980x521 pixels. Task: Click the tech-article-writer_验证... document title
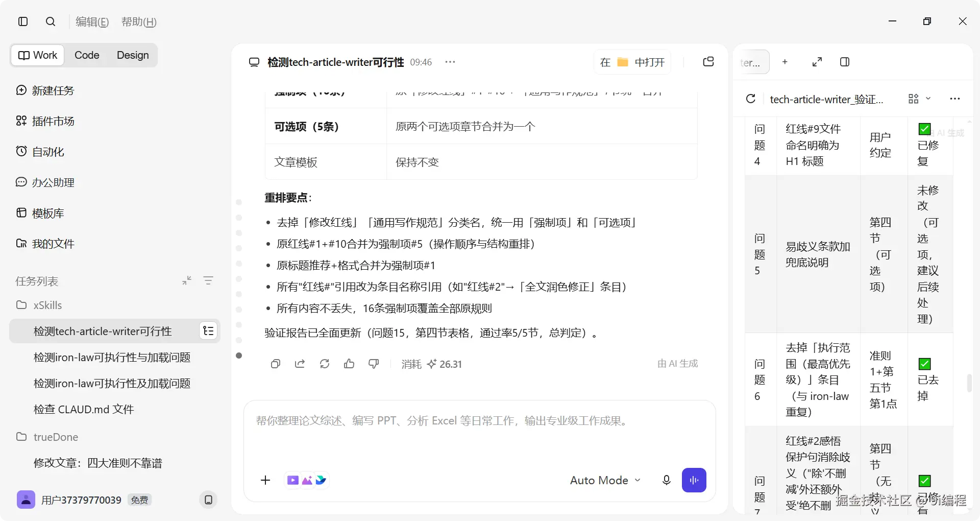pos(826,99)
